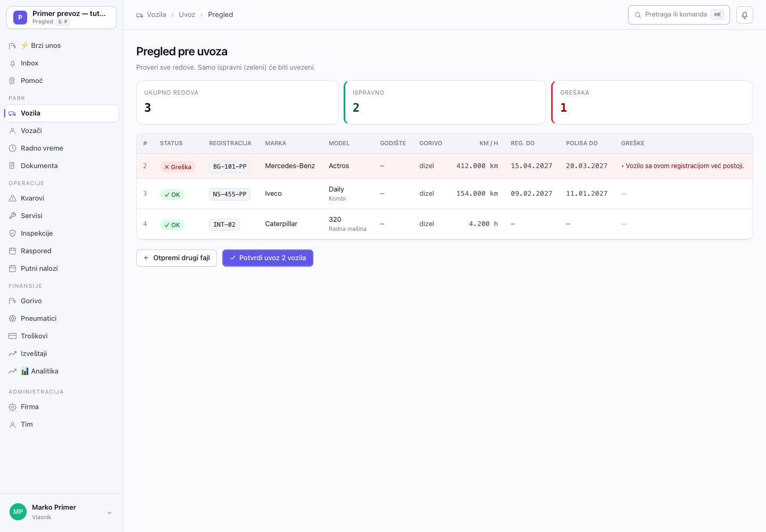The image size is (766, 532).
Task: Open Izveštaji from the sidebar
Action: tap(61, 354)
